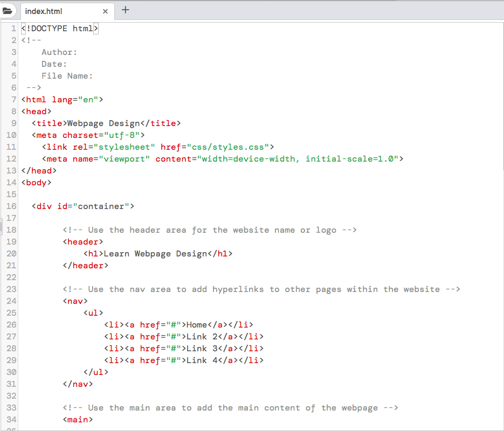Screen dimensions: 504x431
Task: Click the main tag on line 34
Action: point(78,419)
